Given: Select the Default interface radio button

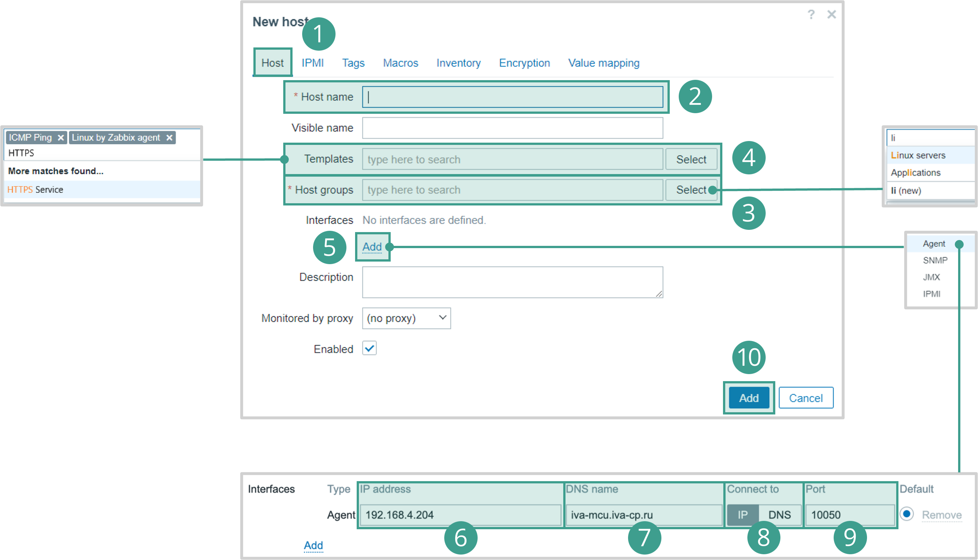Looking at the screenshot, I should coord(906,514).
